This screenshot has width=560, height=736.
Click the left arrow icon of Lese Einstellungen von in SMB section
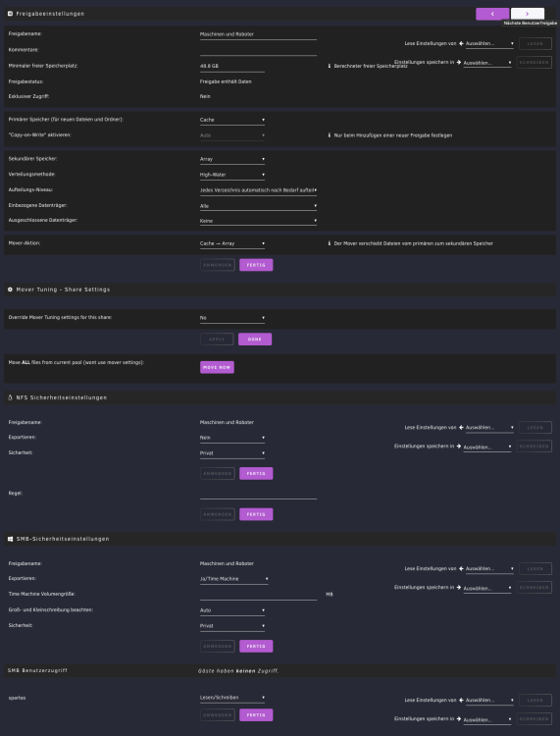coord(461,569)
